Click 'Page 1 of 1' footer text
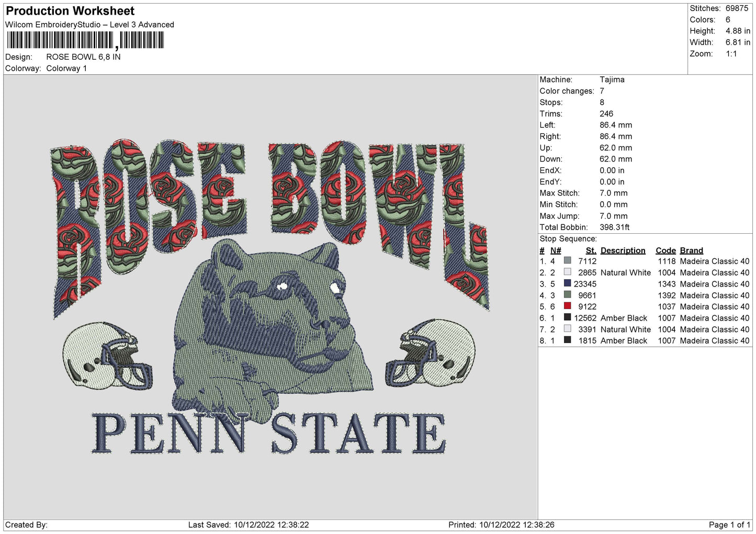Viewport: 756px width, 534px height. (729, 525)
